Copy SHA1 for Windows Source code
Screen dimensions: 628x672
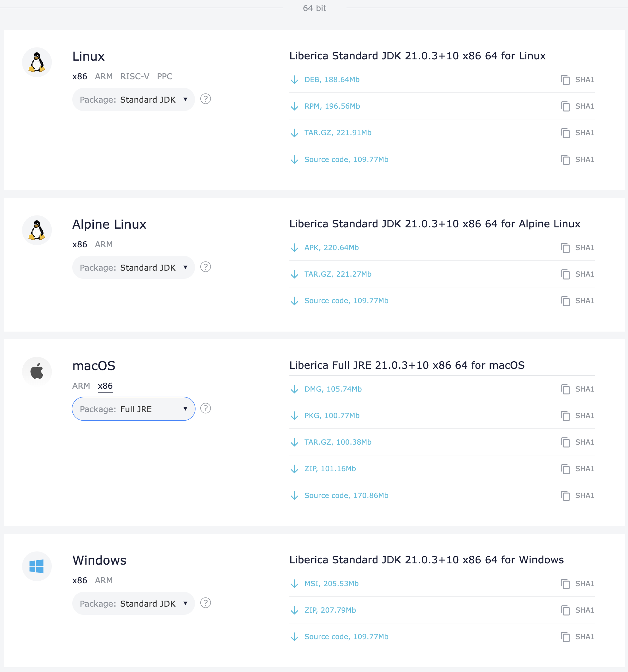click(577, 637)
